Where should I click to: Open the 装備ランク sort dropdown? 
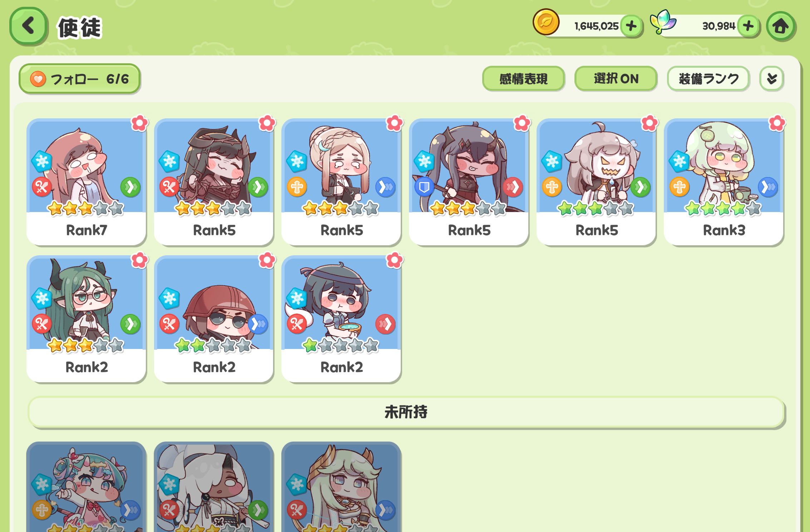pos(708,79)
